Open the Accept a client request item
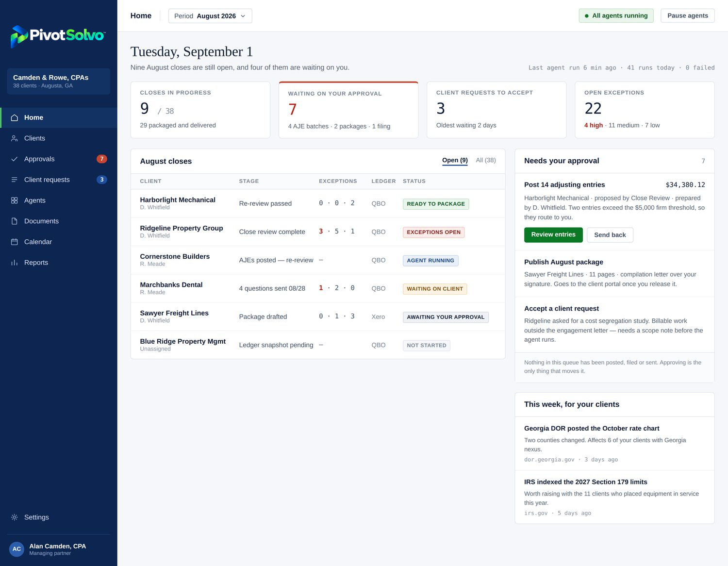 click(614, 324)
